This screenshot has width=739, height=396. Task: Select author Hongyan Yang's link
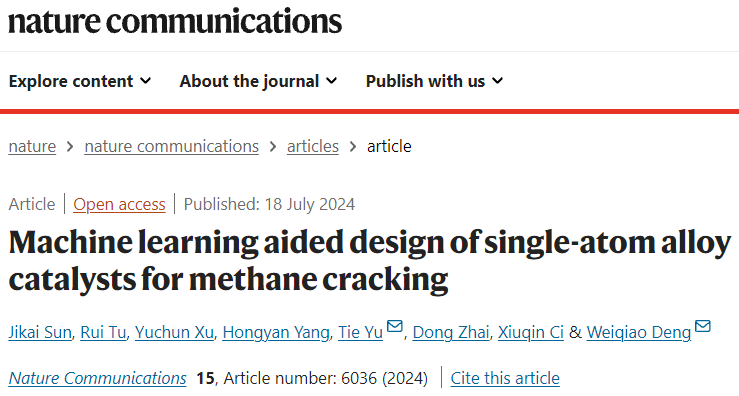[276, 332]
